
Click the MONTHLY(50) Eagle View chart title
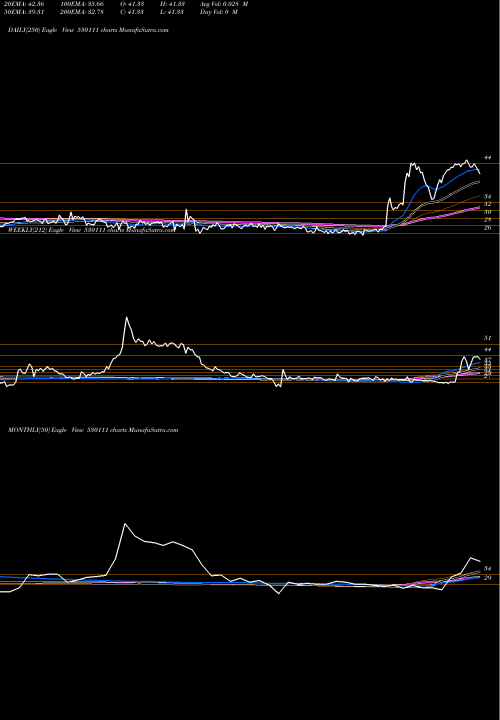(93, 430)
